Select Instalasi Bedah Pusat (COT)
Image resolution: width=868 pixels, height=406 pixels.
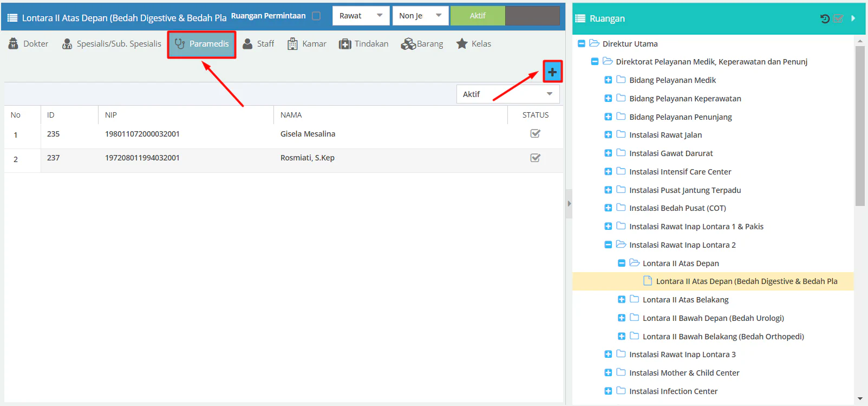click(677, 208)
